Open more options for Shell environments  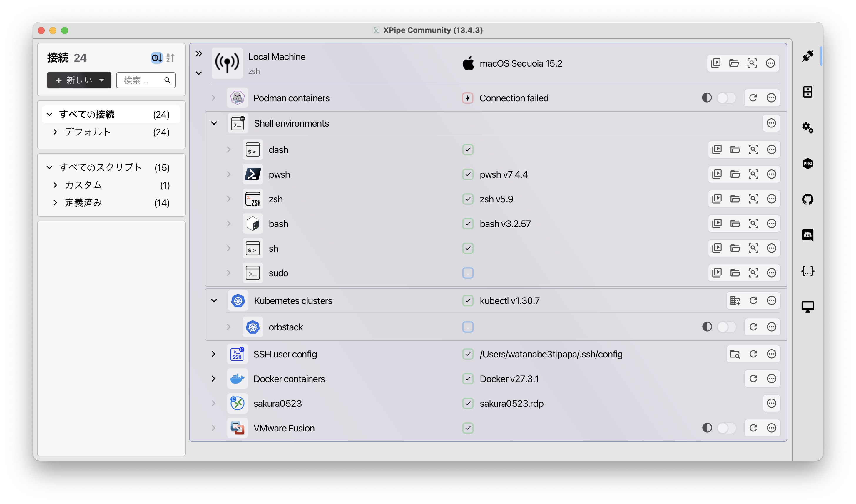771,123
